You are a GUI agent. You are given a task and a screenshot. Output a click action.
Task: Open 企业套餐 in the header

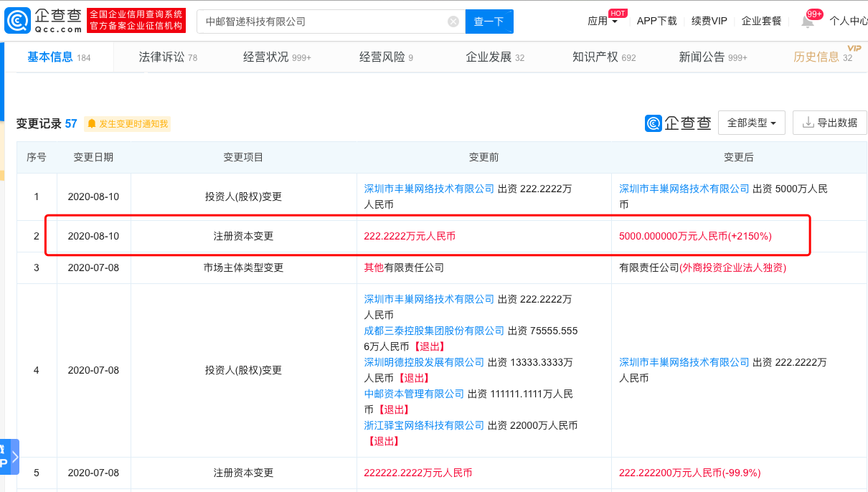click(762, 22)
